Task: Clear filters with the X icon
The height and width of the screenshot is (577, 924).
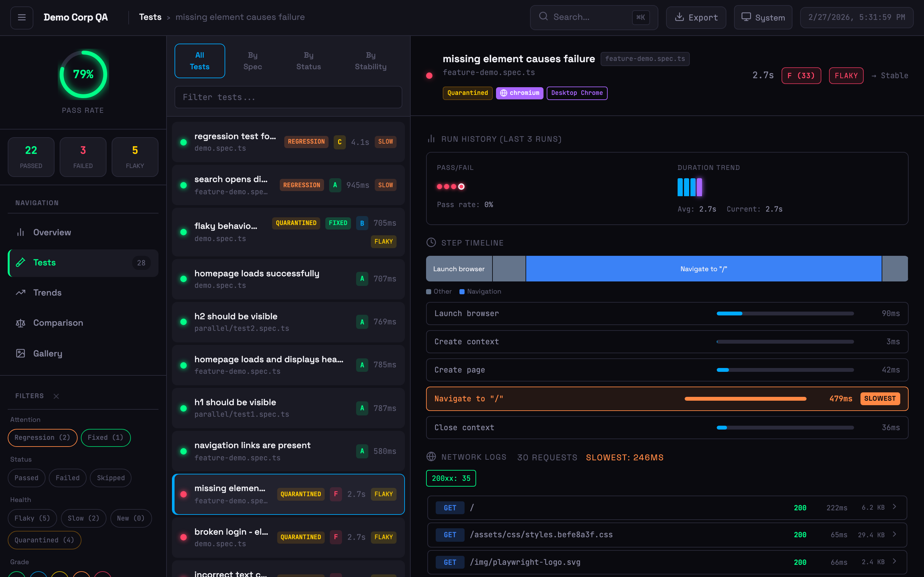Action: (56, 396)
